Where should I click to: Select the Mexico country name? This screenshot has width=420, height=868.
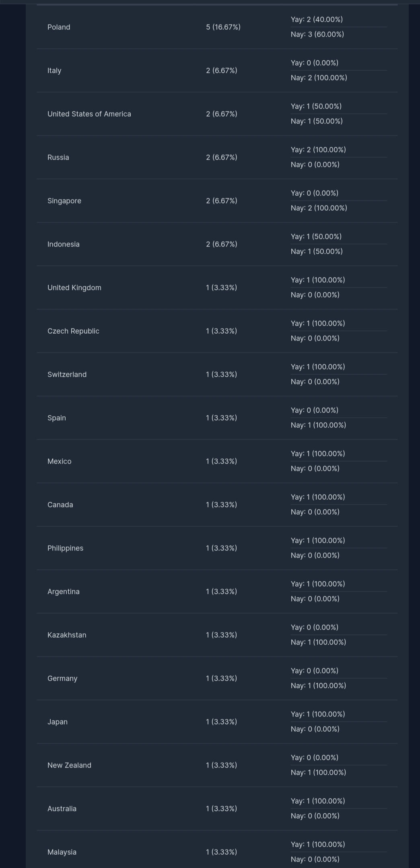click(60, 461)
